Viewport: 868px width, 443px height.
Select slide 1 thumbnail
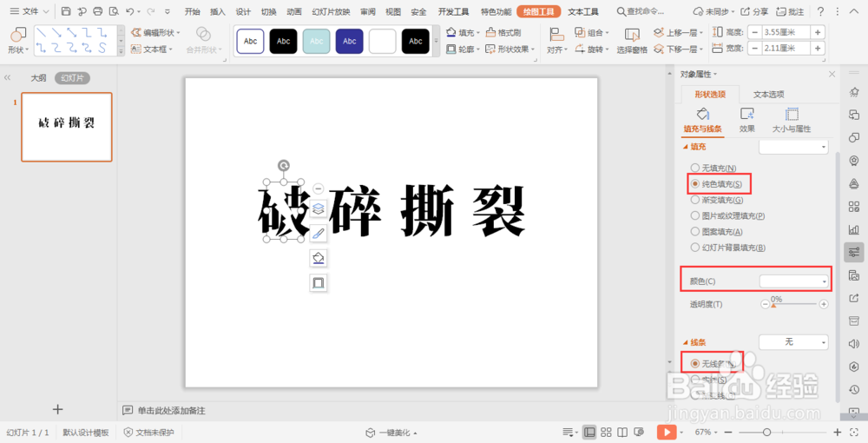click(67, 127)
